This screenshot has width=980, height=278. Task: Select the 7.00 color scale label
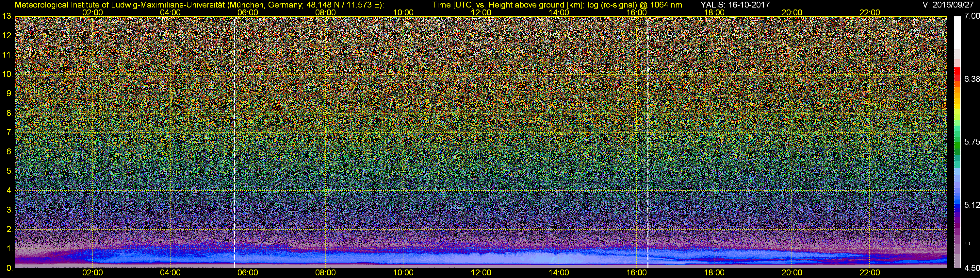pyautogui.click(x=972, y=16)
